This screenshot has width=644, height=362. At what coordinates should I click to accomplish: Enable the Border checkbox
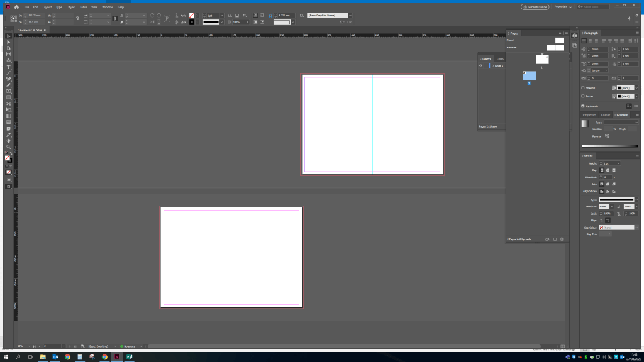(x=583, y=96)
